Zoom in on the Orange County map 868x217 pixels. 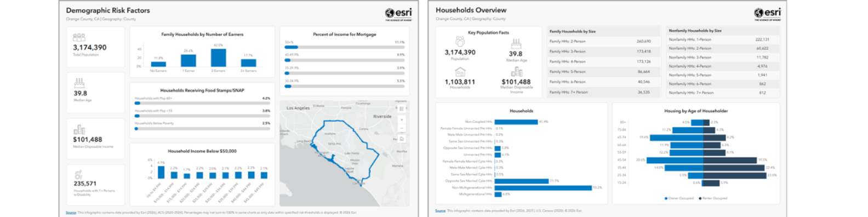(402, 119)
